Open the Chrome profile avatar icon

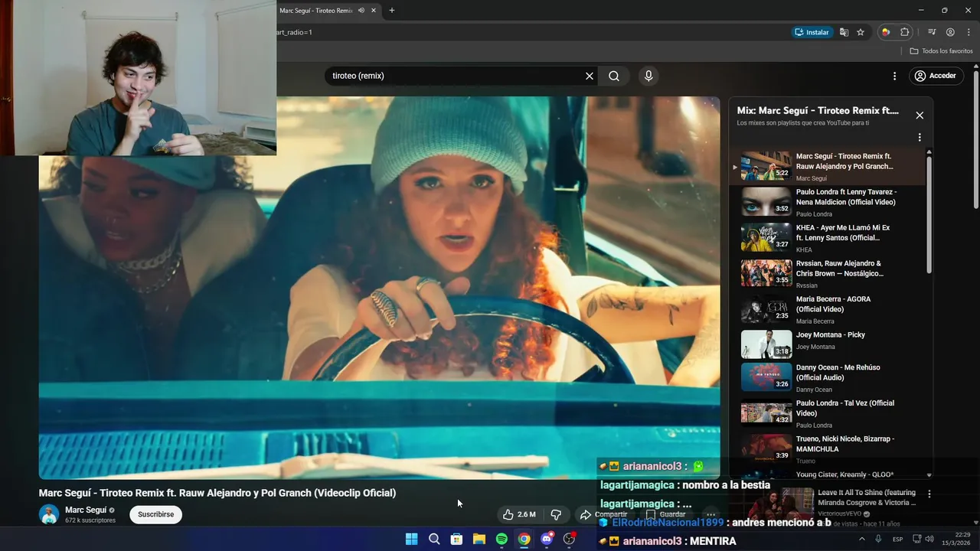coord(950,32)
